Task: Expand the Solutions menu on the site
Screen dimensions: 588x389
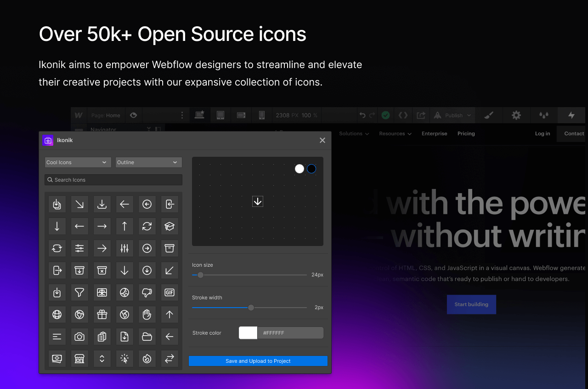Action: click(354, 133)
